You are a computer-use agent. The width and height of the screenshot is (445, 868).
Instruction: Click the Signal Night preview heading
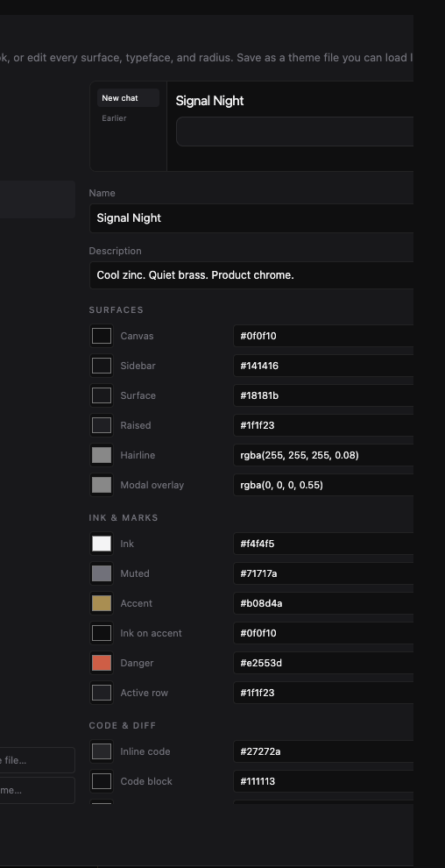tap(209, 101)
